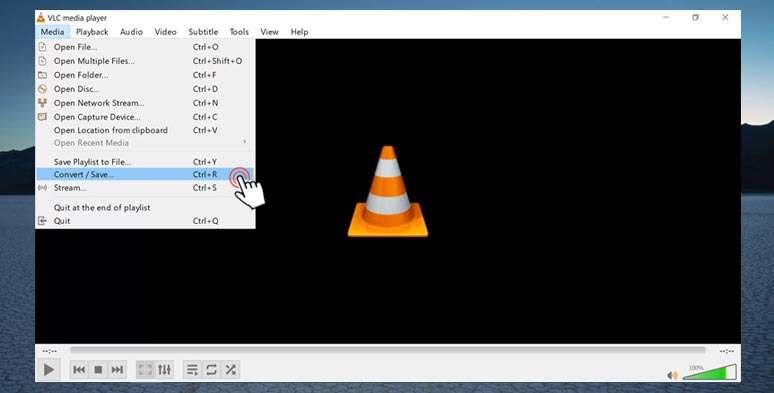Toggle random shuffle playback
This screenshot has height=393, width=774.
pyautogui.click(x=231, y=369)
